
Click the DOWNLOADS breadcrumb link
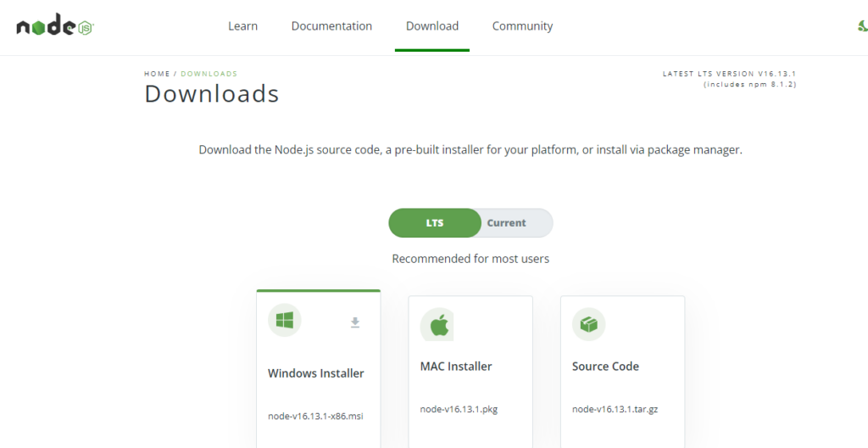pos(209,74)
